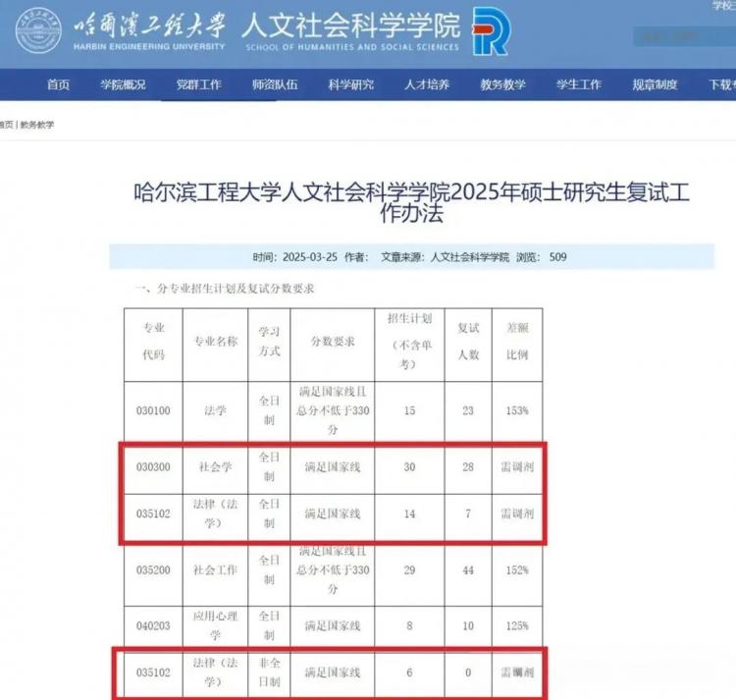Click the 非全日制 row's plan value 6
Viewport: 736px width, 700px height.
pyautogui.click(x=409, y=673)
